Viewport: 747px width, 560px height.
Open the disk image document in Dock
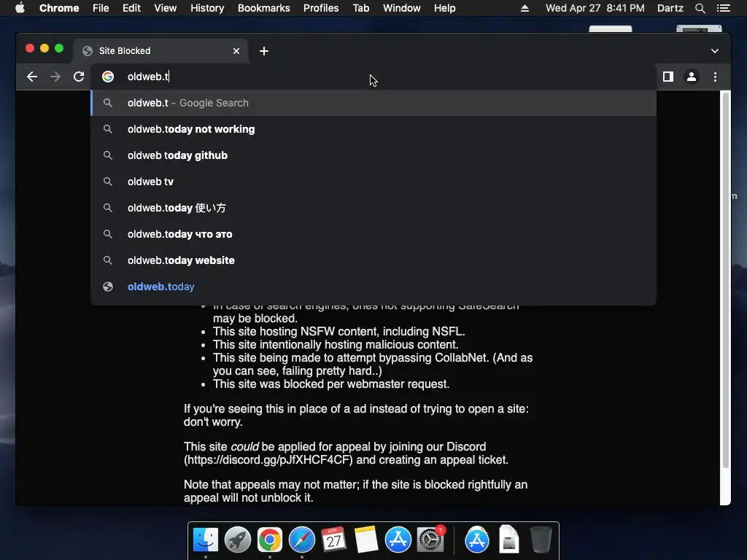[508, 540]
